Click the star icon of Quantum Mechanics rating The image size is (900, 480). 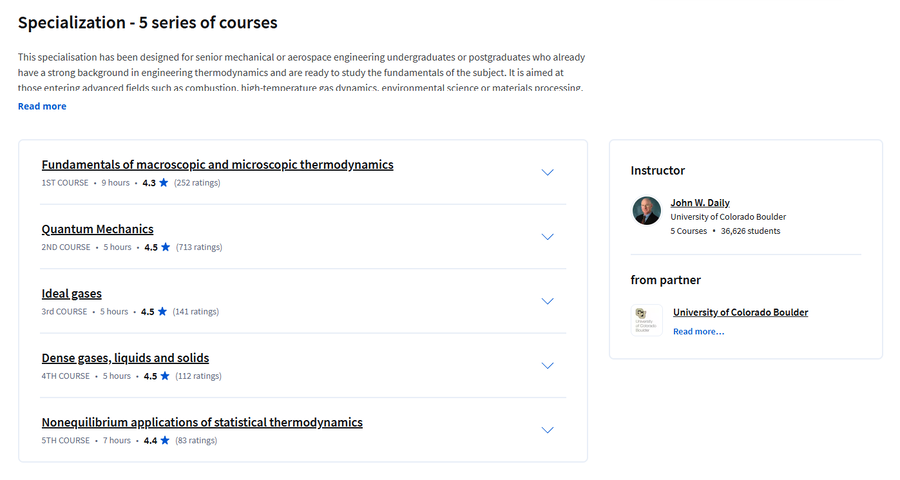(165, 247)
